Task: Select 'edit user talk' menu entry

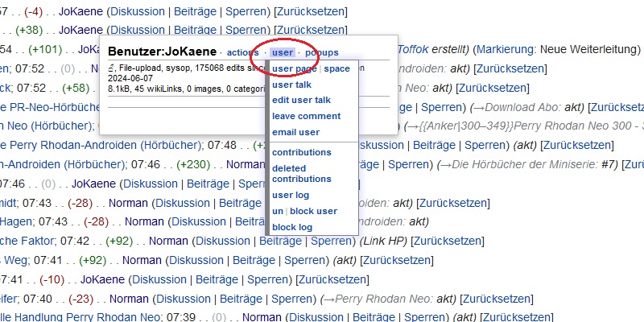Action: (301, 101)
